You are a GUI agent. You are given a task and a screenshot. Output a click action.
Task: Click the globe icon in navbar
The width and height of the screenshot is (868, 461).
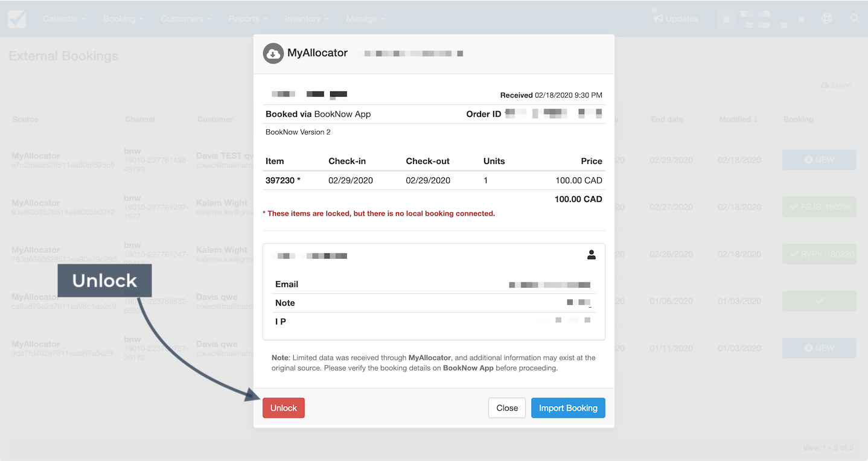827,18
